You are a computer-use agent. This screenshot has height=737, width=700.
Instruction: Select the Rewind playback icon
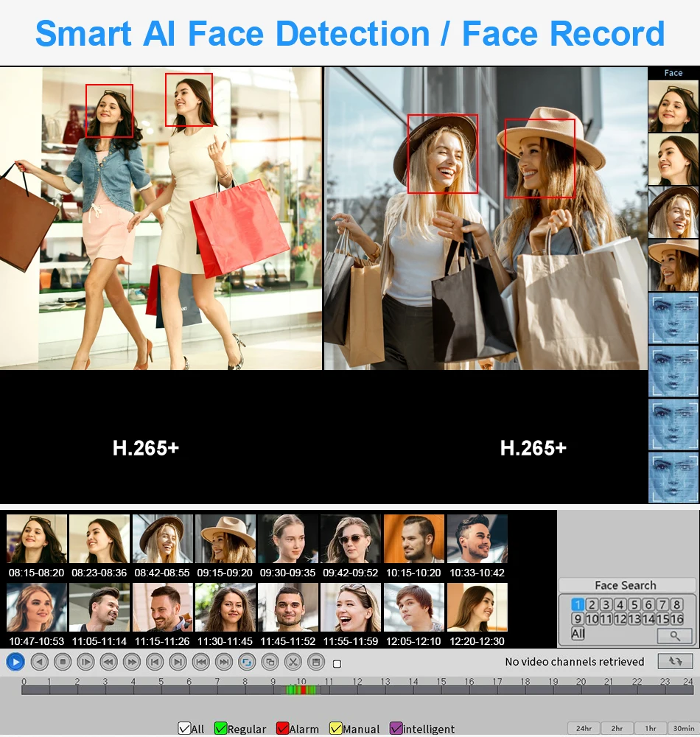(108, 662)
